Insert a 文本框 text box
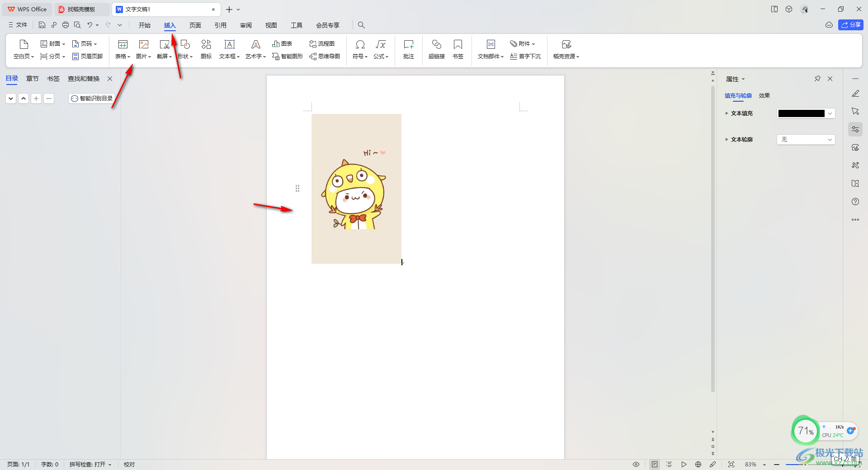868x470 pixels. tap(229, 49)
